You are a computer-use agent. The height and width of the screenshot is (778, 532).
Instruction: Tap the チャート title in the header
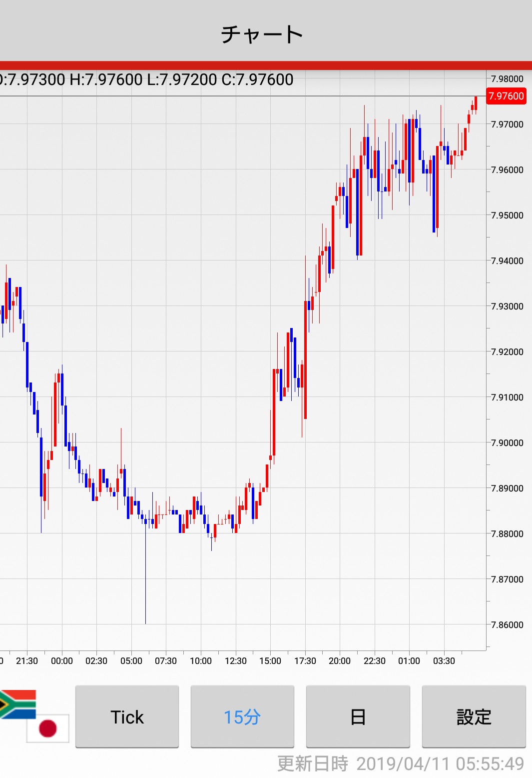coord(262,34)
